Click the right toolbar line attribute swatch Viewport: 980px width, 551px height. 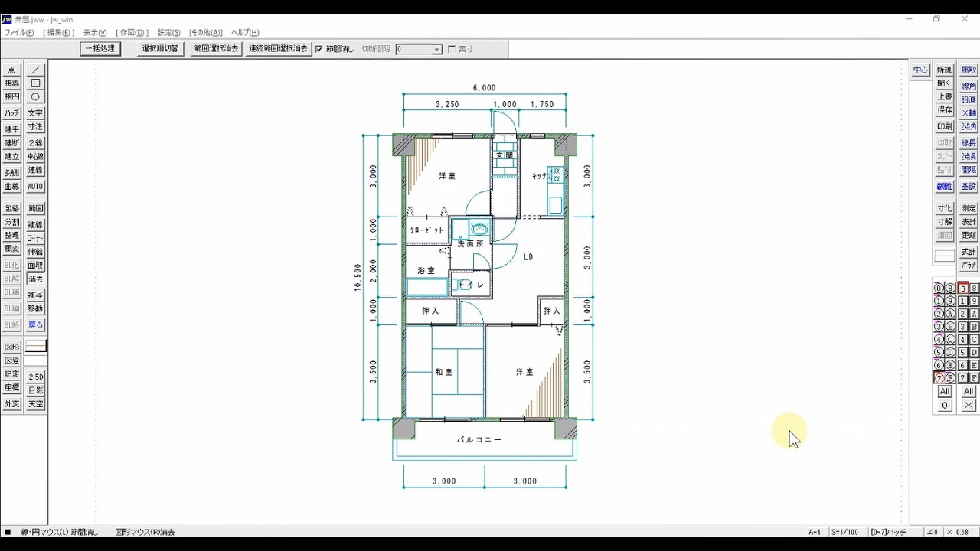tap(945, 257)
